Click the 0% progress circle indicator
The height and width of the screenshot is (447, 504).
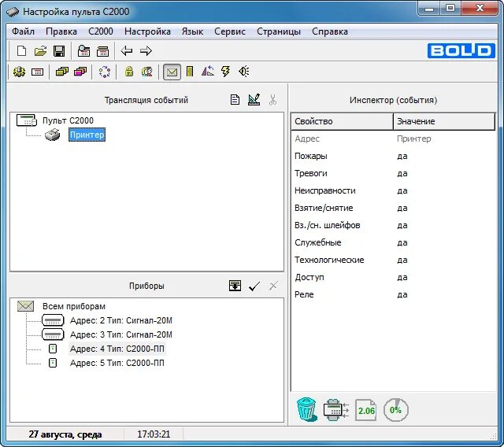tap(395, 410)
